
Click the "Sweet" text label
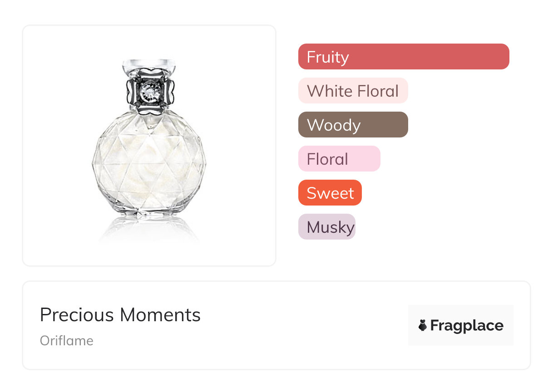coord(330,193)
